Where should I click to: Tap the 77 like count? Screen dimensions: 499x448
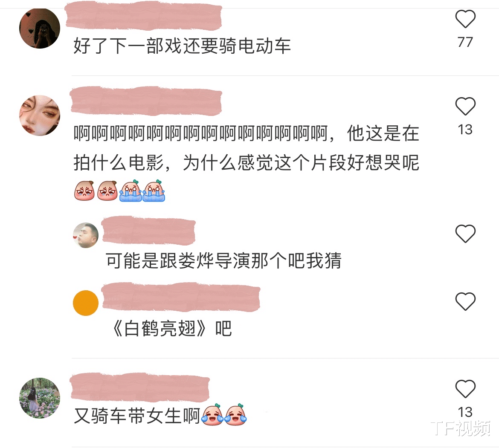[465, 42]
